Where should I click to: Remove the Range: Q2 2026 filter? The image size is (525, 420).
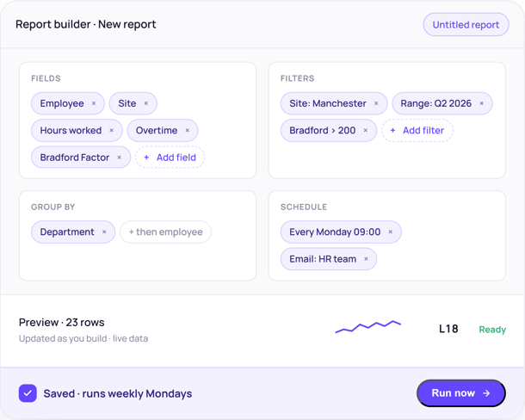481,103
